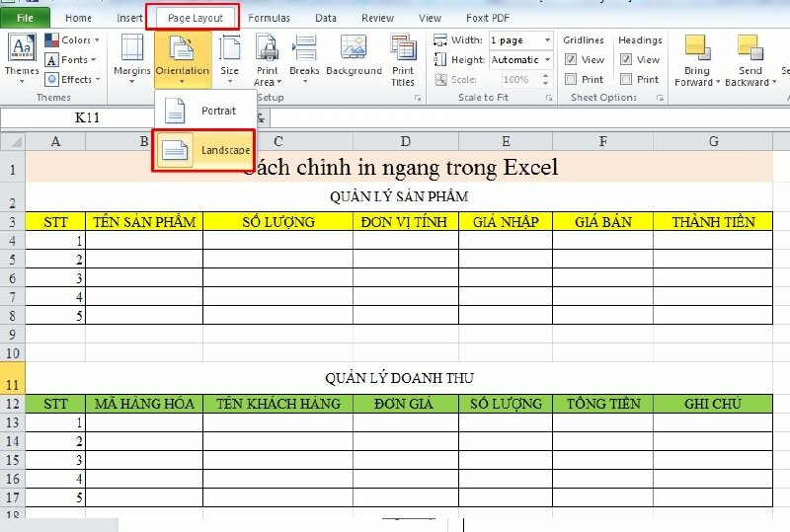Toggle Gridlines Print checkbox
This screenshot has height=532, width=790.
pyautogui.click(x=571, y=79)
